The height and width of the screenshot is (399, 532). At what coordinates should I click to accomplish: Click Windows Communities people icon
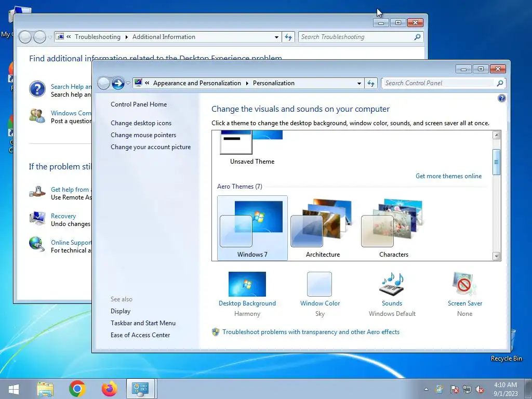[x=37, y=116]
